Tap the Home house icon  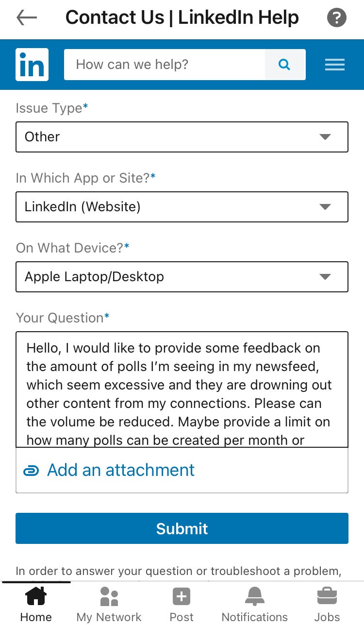(x=36, y=596)
